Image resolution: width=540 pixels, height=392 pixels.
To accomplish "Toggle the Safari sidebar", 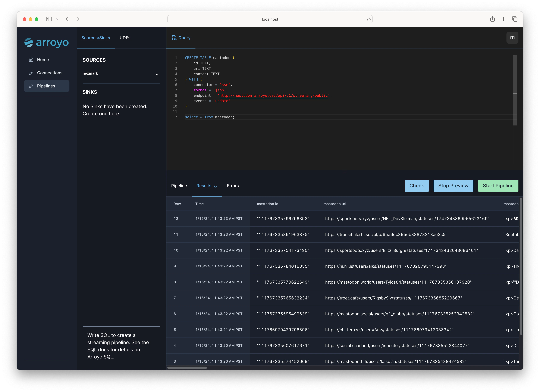I will pyautogui.click(x=49, y=19).
